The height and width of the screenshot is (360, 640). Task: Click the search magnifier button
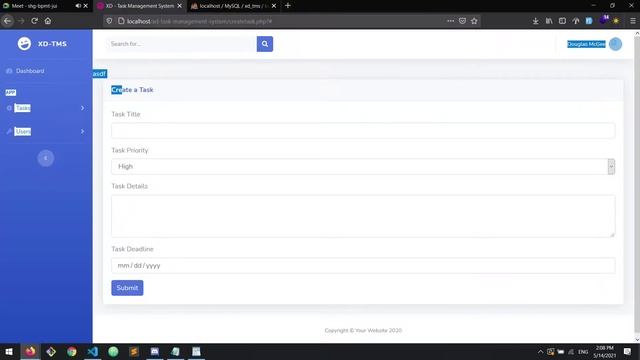click(264, 44)
